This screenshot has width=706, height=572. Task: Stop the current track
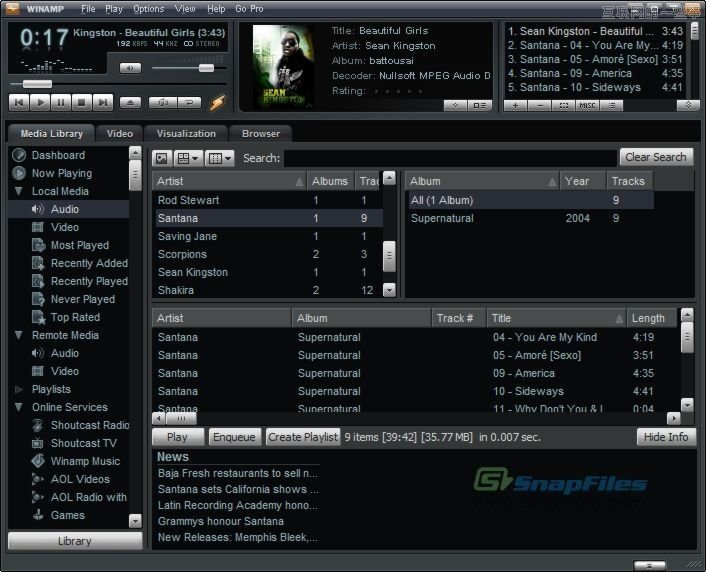point(81,102)
